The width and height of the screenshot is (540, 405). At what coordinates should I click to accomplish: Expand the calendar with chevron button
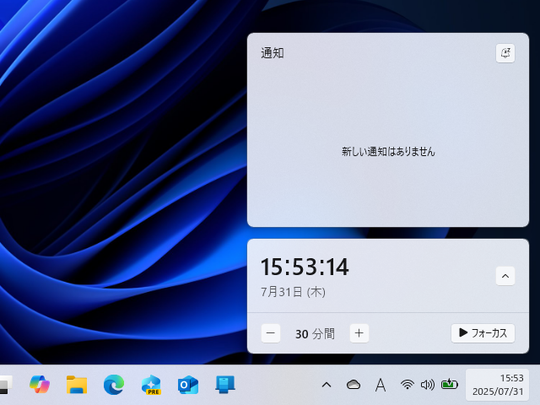pos(505,276)
